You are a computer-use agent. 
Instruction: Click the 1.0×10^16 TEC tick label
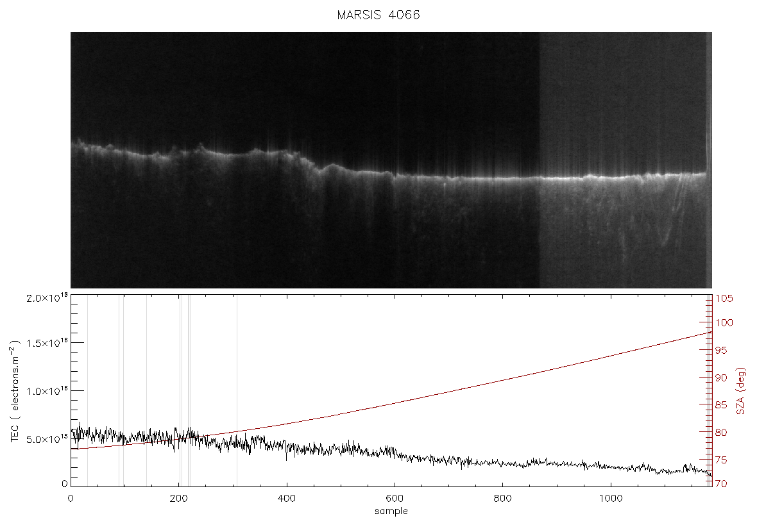(x=47, y=391)
